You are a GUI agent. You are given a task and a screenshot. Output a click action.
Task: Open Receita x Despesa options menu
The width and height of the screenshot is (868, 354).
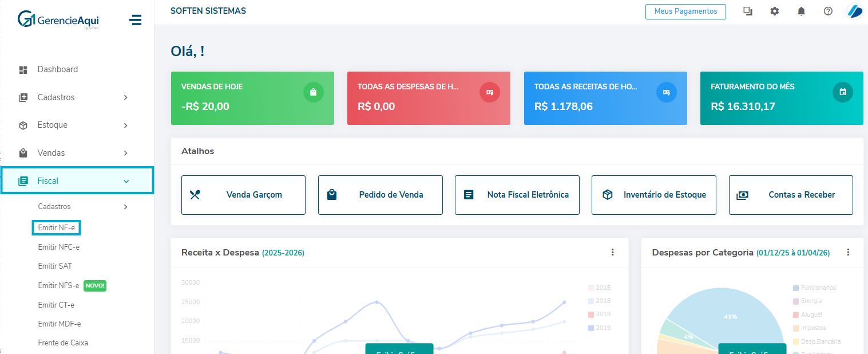pyautogui.click(x=612, y=253)
